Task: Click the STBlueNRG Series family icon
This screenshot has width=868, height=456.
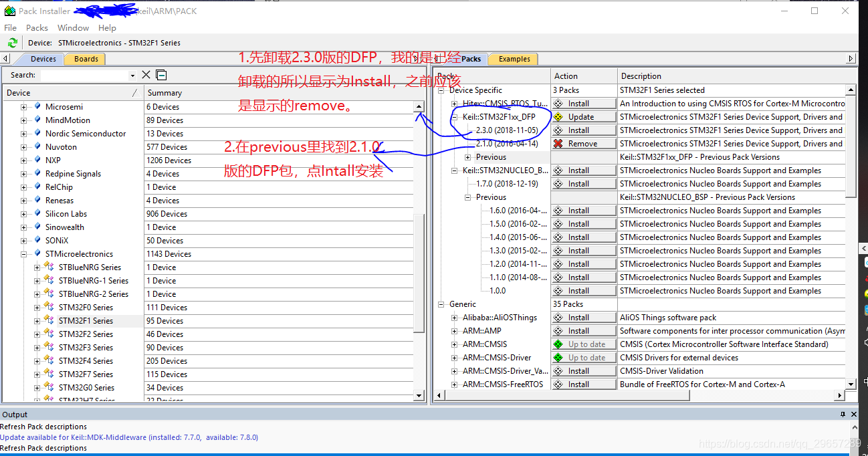Action: pos(49,267)
